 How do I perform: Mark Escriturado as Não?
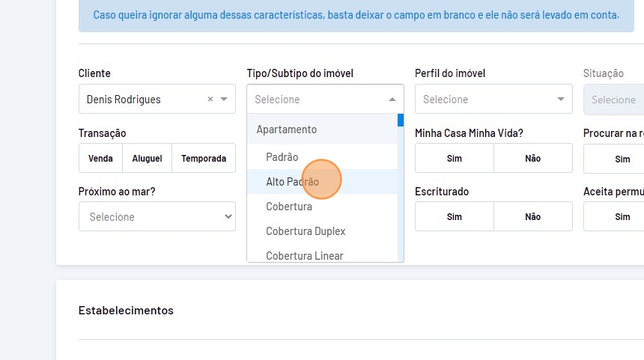(532, 217)
